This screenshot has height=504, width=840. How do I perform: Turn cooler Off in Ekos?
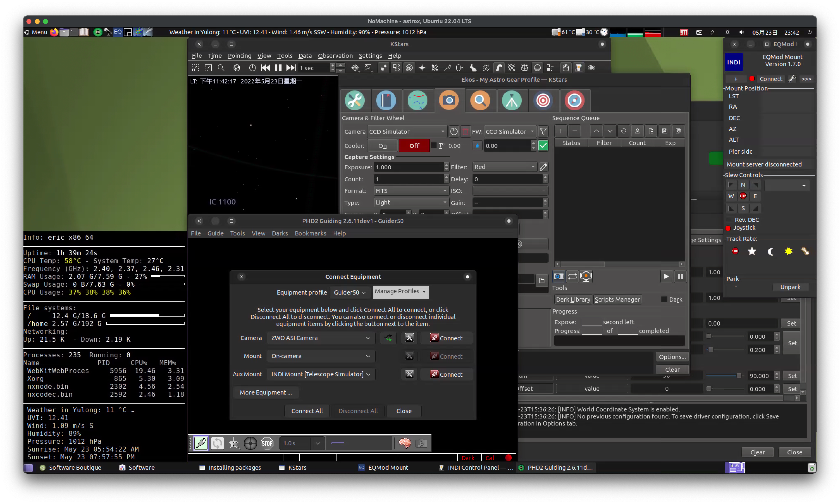[414, 146]
